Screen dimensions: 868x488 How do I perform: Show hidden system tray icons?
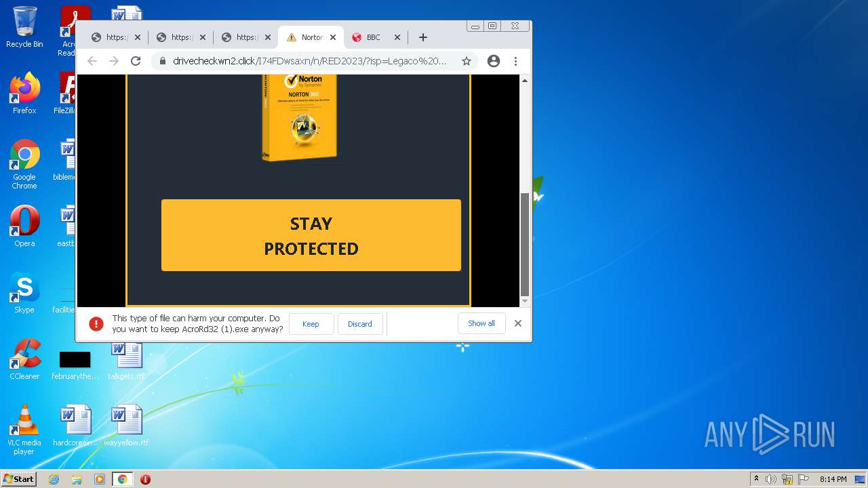coord(756,479)
